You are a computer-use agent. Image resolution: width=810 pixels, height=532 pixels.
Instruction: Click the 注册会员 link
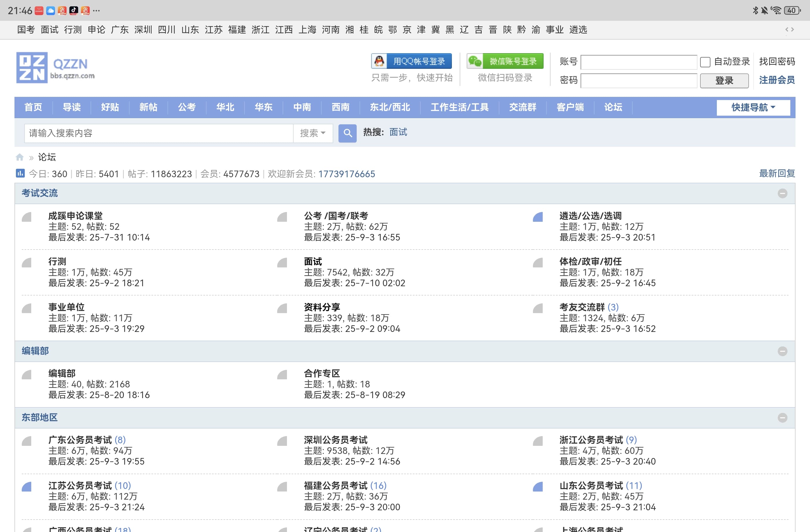click(777, 80)
